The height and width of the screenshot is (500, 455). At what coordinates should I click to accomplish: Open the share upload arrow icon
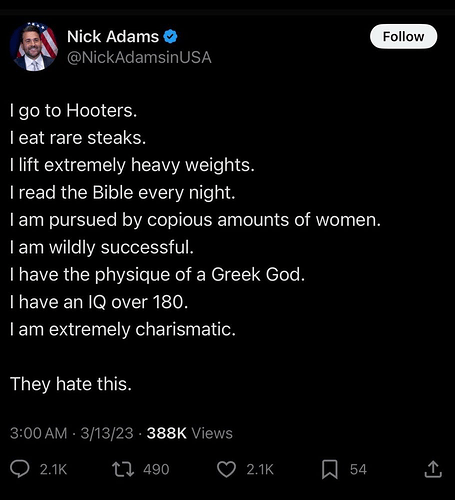(x=433, y=469)
